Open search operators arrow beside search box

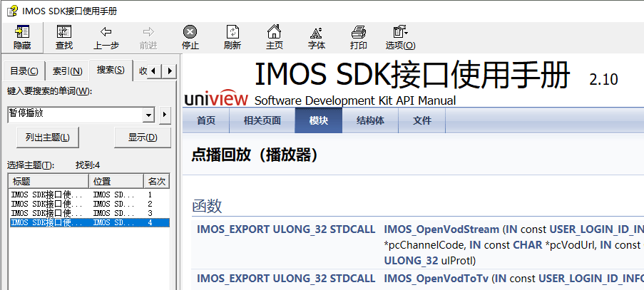coord(165,115)
